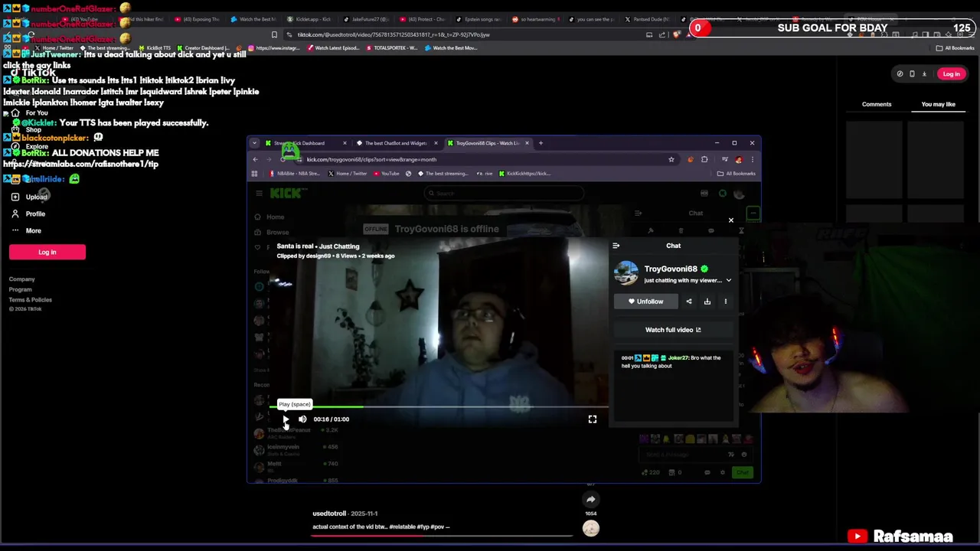
Task: Open the Kick sidebar hamburger menu
Action: coord(260,194)
